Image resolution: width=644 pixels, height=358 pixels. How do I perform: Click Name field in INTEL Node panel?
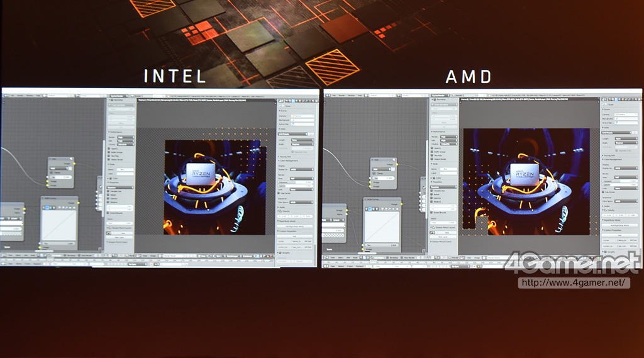[125, 169]
